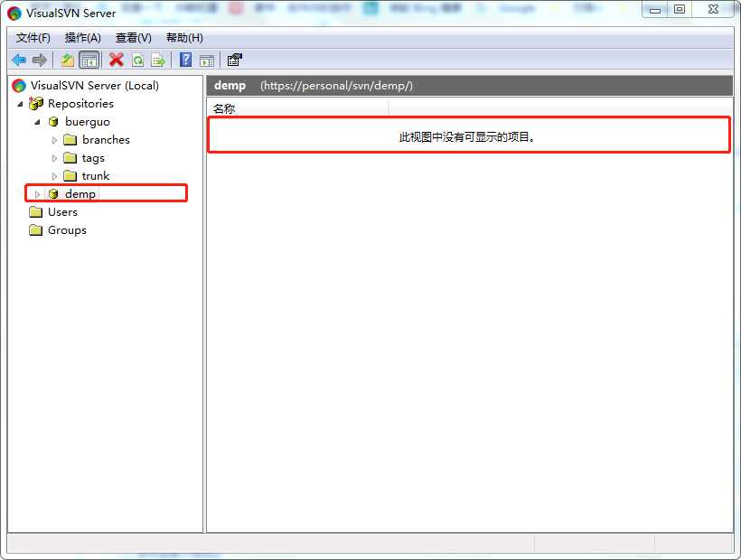
Task: Expand the demp repository node
Action: 37,194
